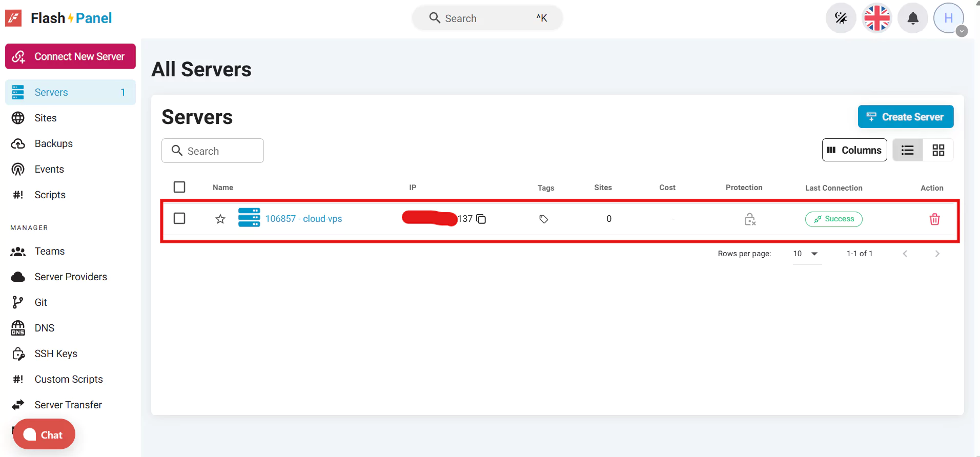Toggle the dark mode theme icon
The image size is (980, 457).
click(x=841, y=18)
